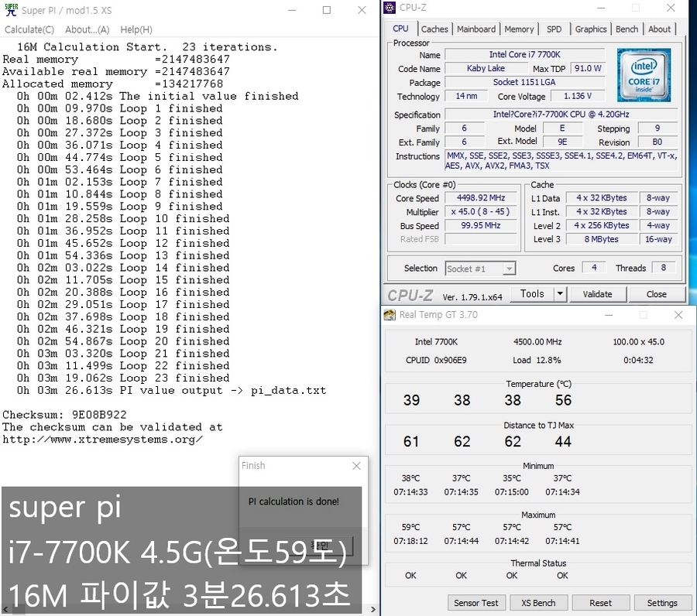Click the 'PI value output -> pi_data.txt' line
The height and width of the screenshot is (616, 697).
tap(172, 390)
